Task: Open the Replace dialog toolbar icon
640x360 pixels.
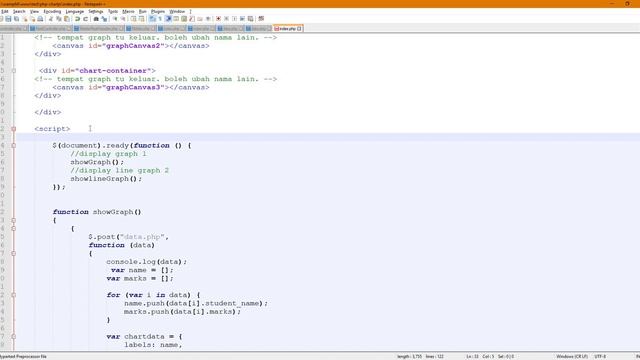Action: 104,19
